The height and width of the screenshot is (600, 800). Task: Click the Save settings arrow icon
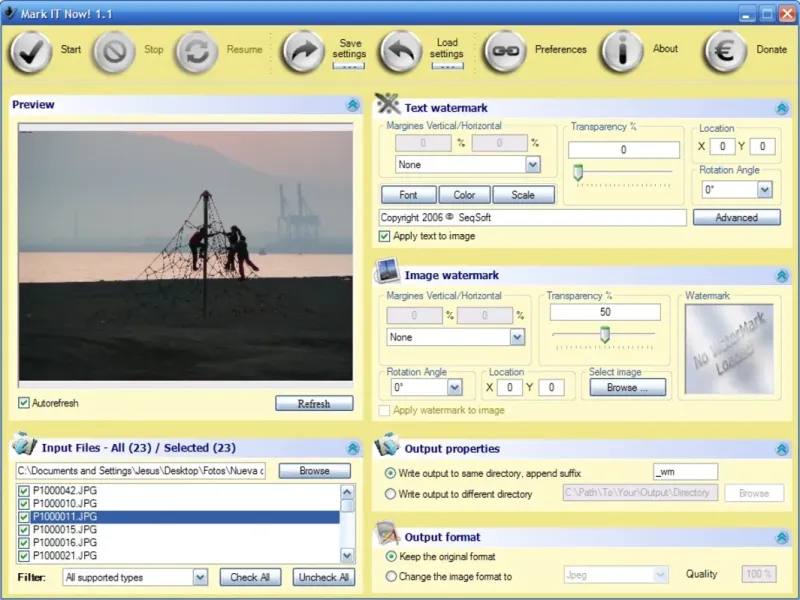coord(303,52)
